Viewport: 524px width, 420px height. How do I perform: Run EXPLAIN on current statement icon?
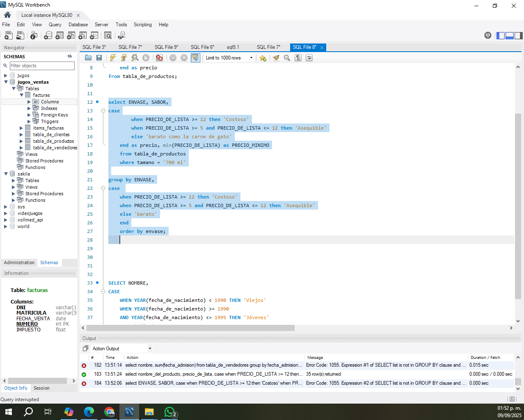(135, 58)
